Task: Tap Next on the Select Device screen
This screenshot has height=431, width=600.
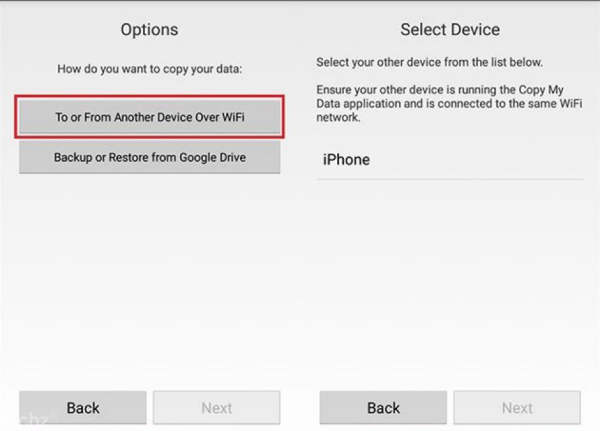Action: pyautogui.click(x=517, y=407)
